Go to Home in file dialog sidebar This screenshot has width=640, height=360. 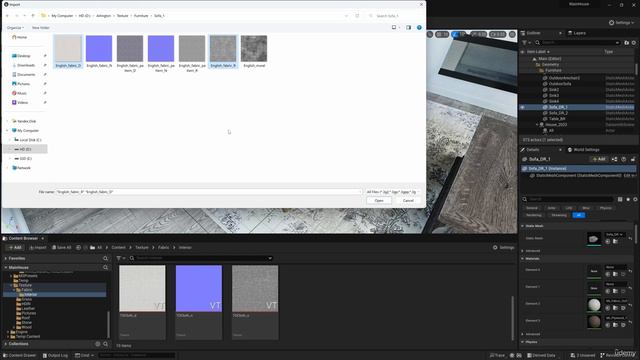click(20, 37)
